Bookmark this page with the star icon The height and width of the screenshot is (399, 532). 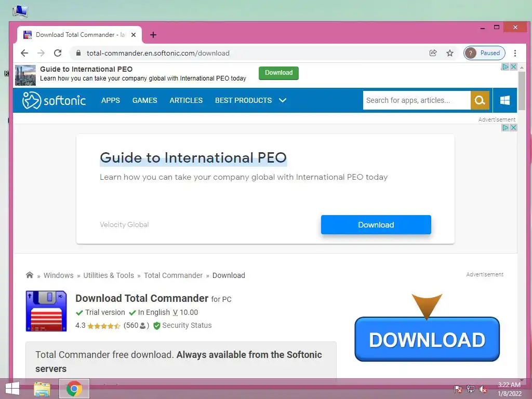(x=450, y=53)
